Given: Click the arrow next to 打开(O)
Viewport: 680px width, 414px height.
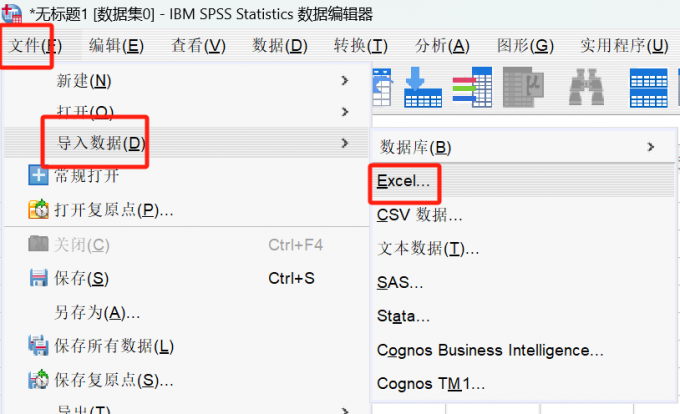Looking at the screenshot, I should tap(345, 112).
